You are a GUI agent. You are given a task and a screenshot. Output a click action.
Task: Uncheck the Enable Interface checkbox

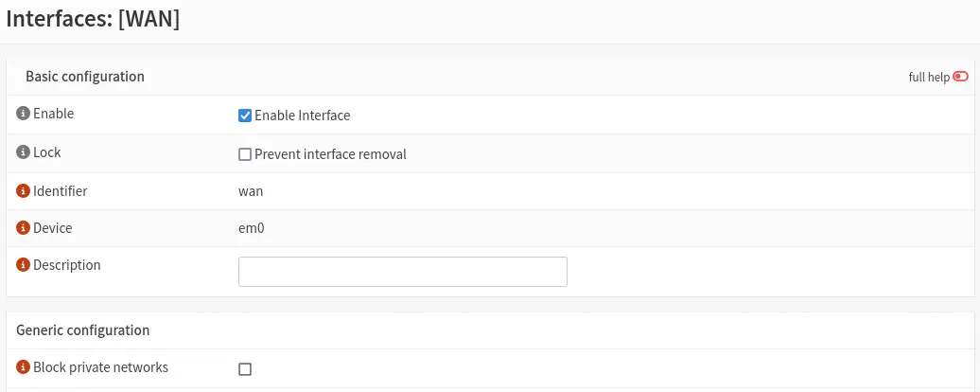[245, 116]
